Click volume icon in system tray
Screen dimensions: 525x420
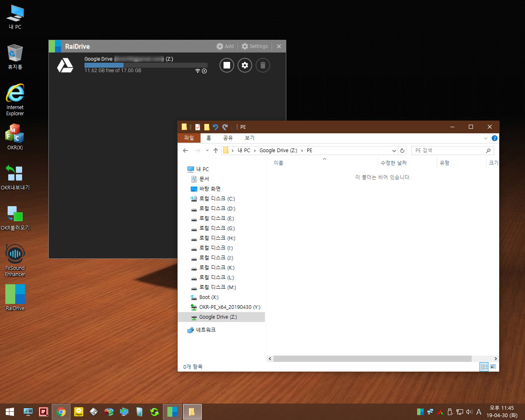coord(469,412)
